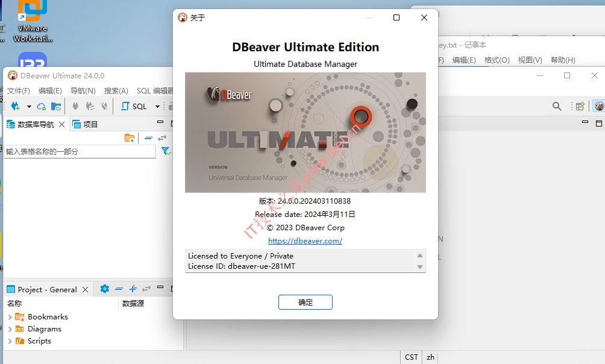This screenshot has height=364, width=605.
Task: Click the collapse all icon in navigator
Action: point(149,138)
